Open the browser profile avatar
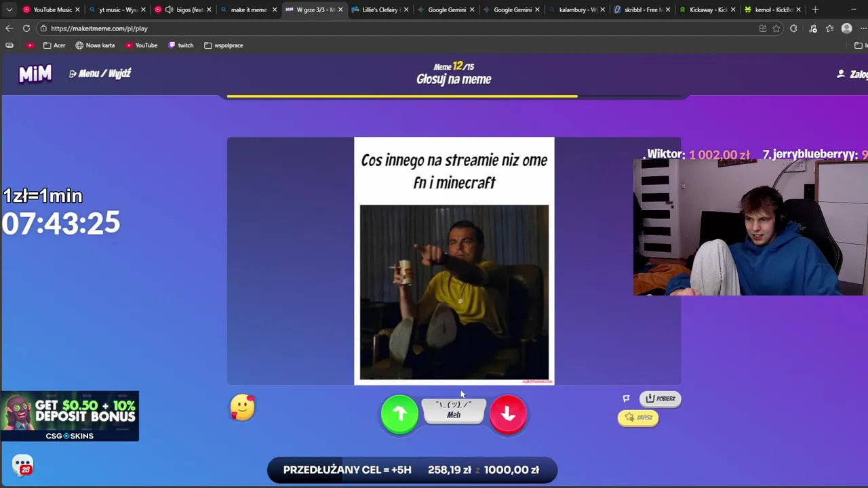Image resolution: width=868 pixels, height=488 pixels. [846, 28]
